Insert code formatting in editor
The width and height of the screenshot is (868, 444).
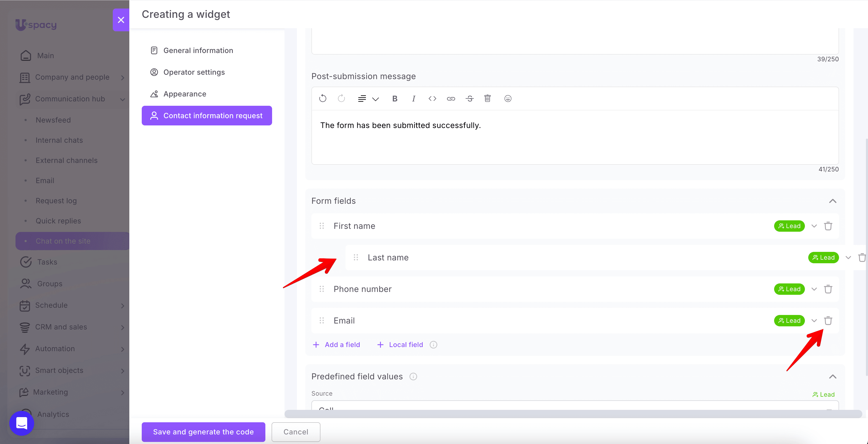(x=432, y=99)
